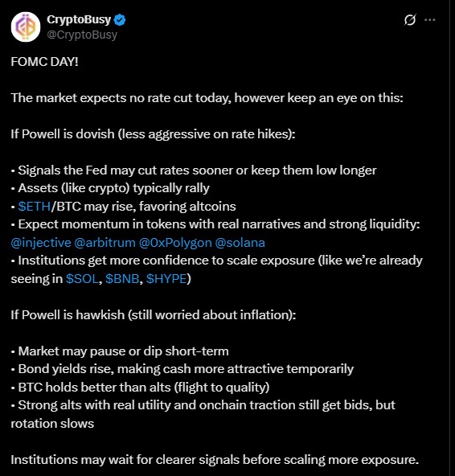Open the $ETH cashtag link
The height and width of the screenshot is (476, 455).
click(35, 207)
